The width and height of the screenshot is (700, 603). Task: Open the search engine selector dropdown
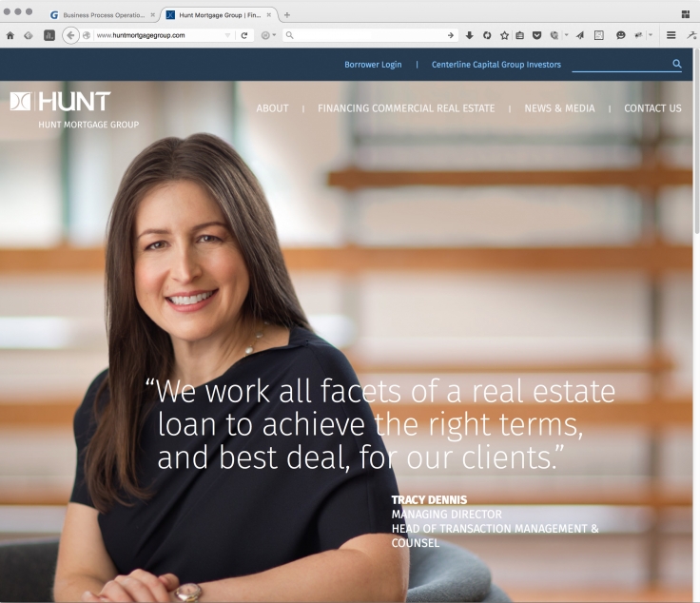pyautogui.click(x=268, y=35)
